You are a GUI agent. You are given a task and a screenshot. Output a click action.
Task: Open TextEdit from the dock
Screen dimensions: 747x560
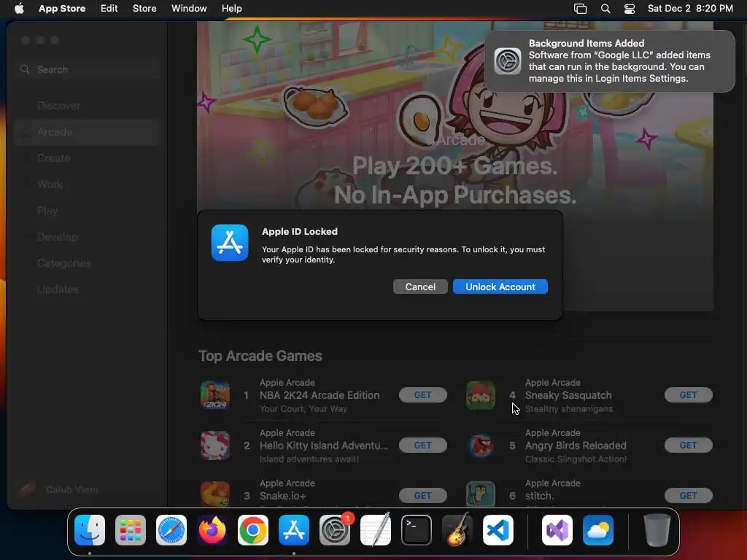click(x=376, y=530)
